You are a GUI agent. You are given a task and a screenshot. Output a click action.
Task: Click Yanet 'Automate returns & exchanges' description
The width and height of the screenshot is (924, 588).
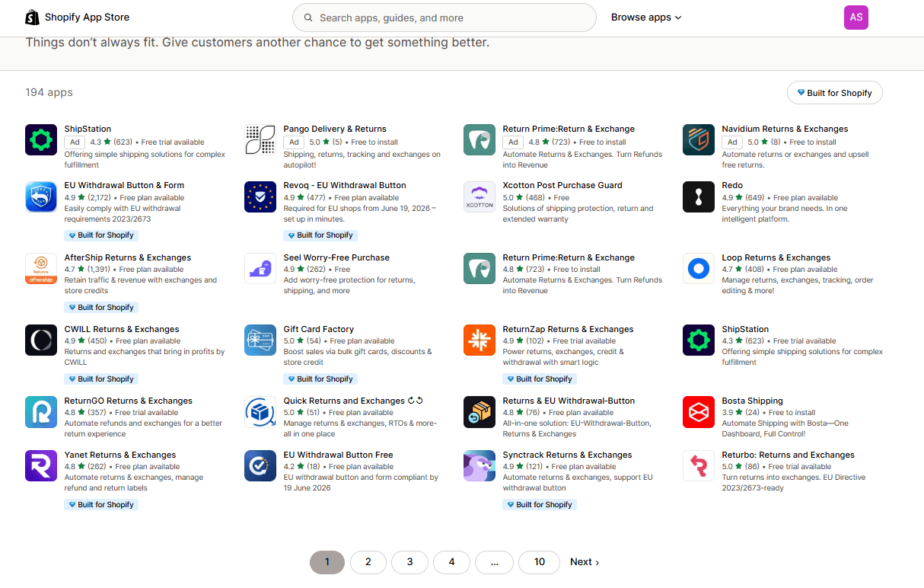pyautogui.click(x=134, y=483)
